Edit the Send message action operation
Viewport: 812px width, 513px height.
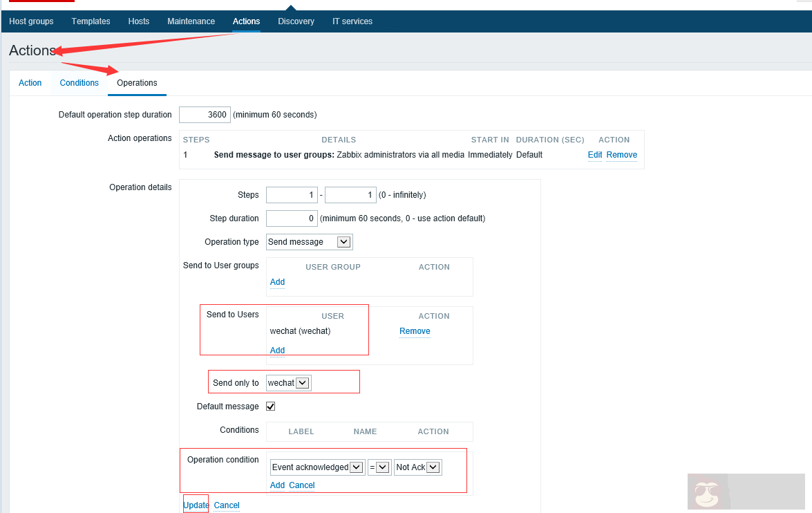[594, 154]
